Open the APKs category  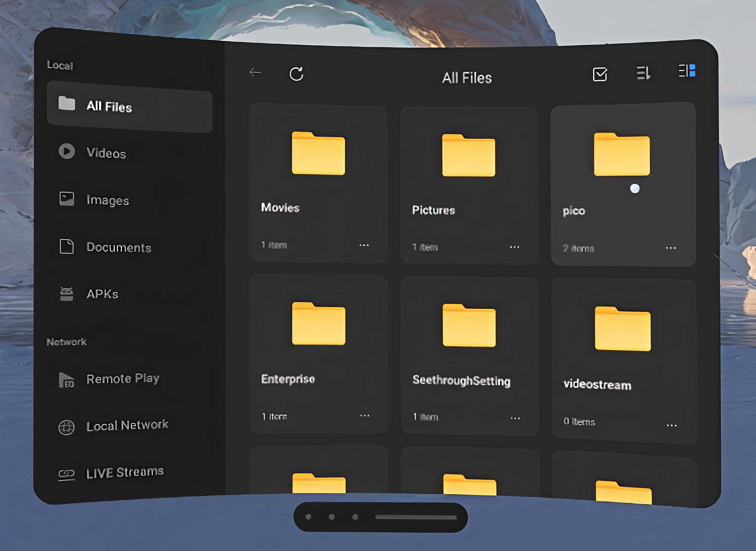(89, 294)
